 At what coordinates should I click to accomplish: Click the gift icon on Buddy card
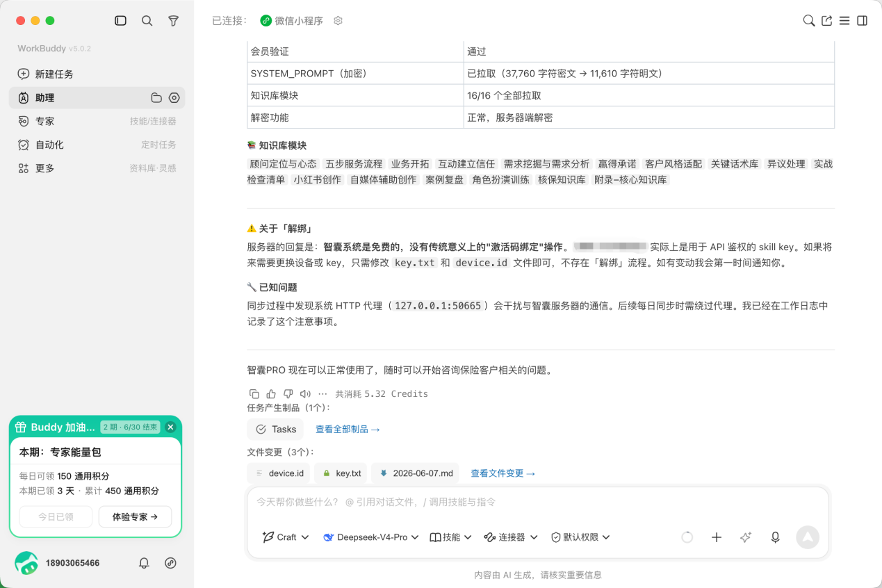[x=21, y=427]
